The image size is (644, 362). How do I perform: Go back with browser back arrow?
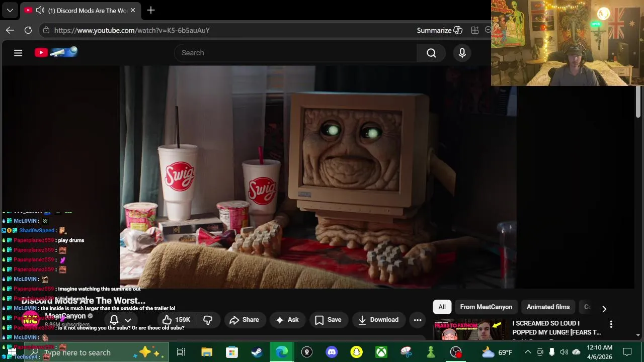click(x=10, y=30)
